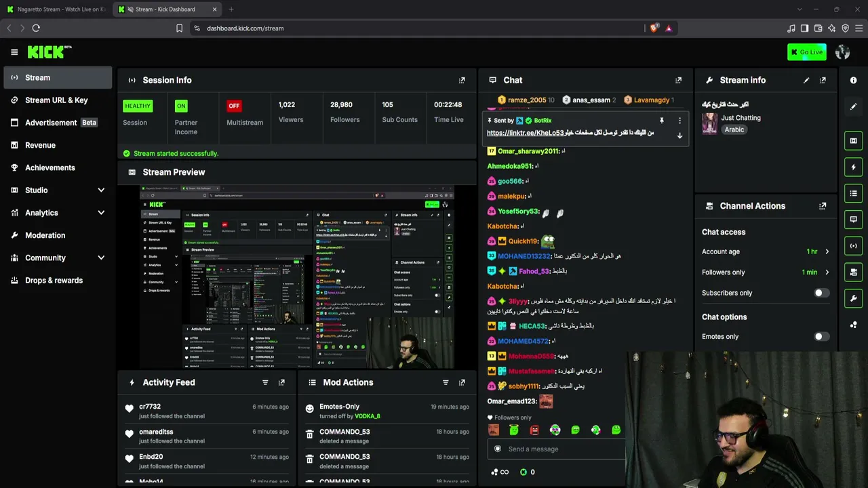Filter the Activity Feed
868x488 pixels.
coord(265,382)
